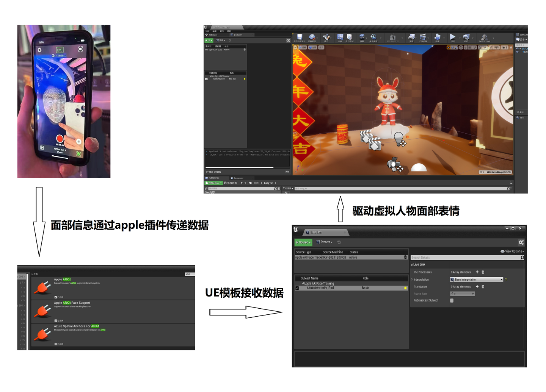Add Translators array element with plus icon

(x=477, y=287)
